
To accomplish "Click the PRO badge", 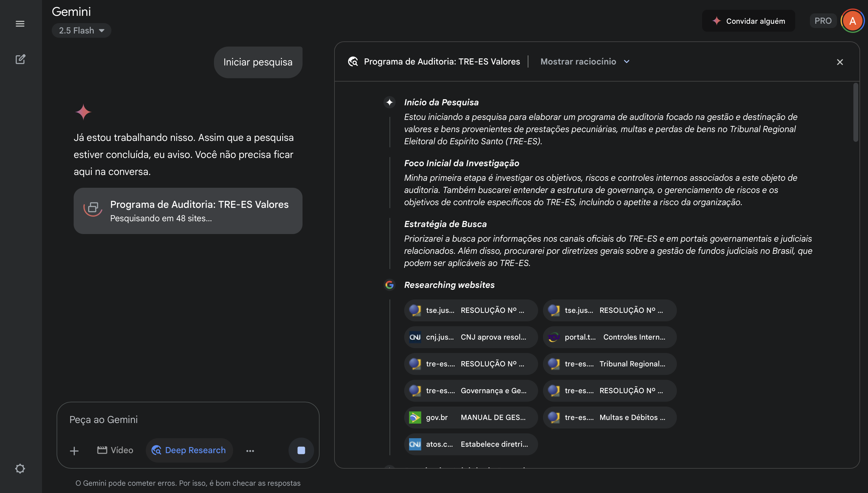I will pyautogui.click(x=823, y=21).
